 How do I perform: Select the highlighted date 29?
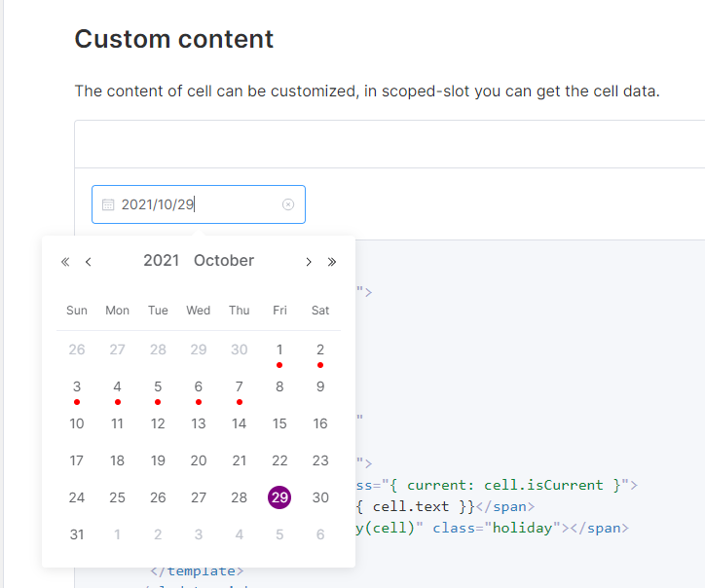point(279,497)
